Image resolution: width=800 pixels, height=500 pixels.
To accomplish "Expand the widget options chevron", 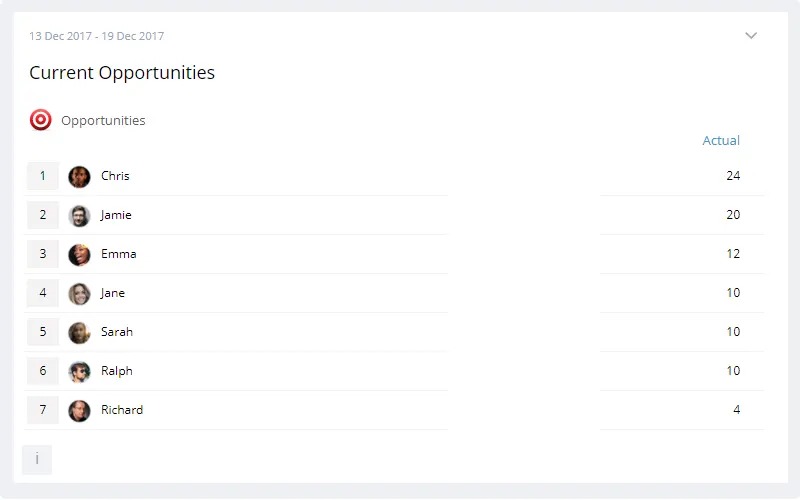I will point(751,36).
